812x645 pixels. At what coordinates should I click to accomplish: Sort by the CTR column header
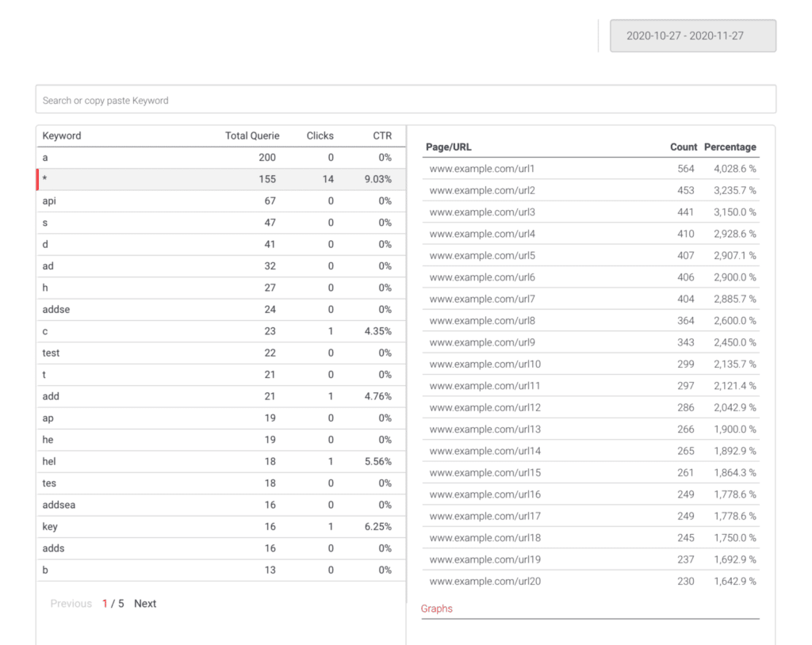pyautogui.click(x=382, y=135)
